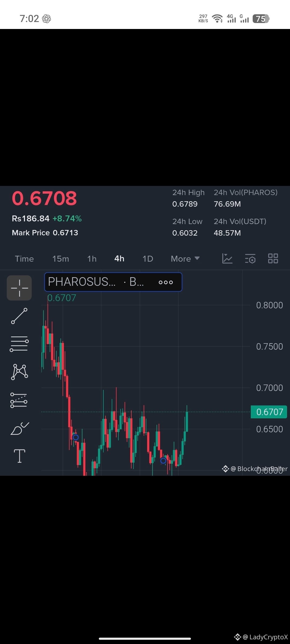Image resolution: width=290 pixels, height=644 pixels.
Task: Tap the 0.6707 current price tag
Action: point(269,412)
